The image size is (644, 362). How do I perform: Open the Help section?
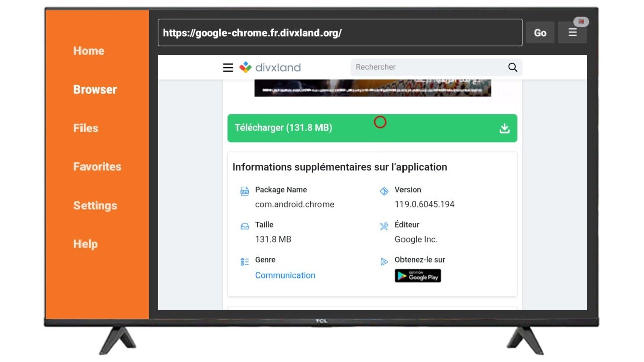[86, 244]
